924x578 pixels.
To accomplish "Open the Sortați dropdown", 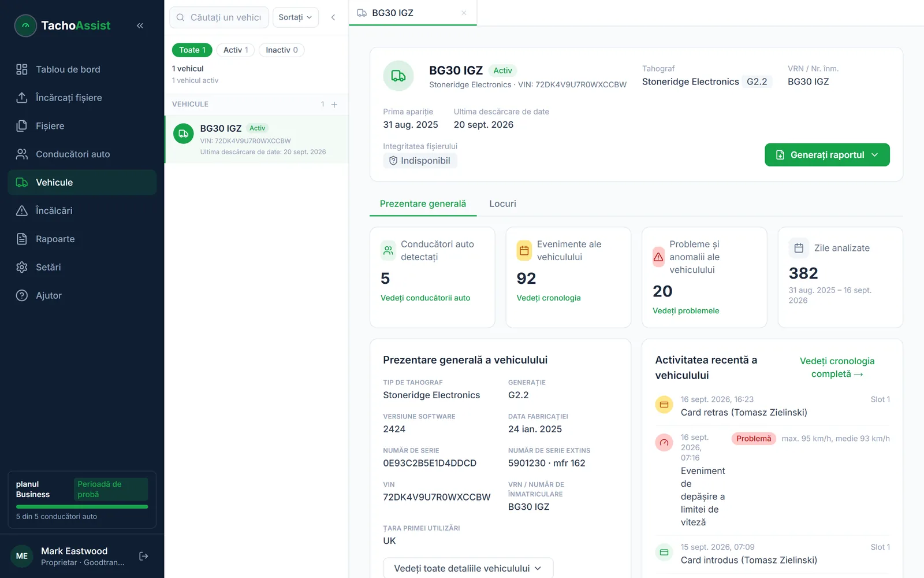I will [x=295, y=17].
